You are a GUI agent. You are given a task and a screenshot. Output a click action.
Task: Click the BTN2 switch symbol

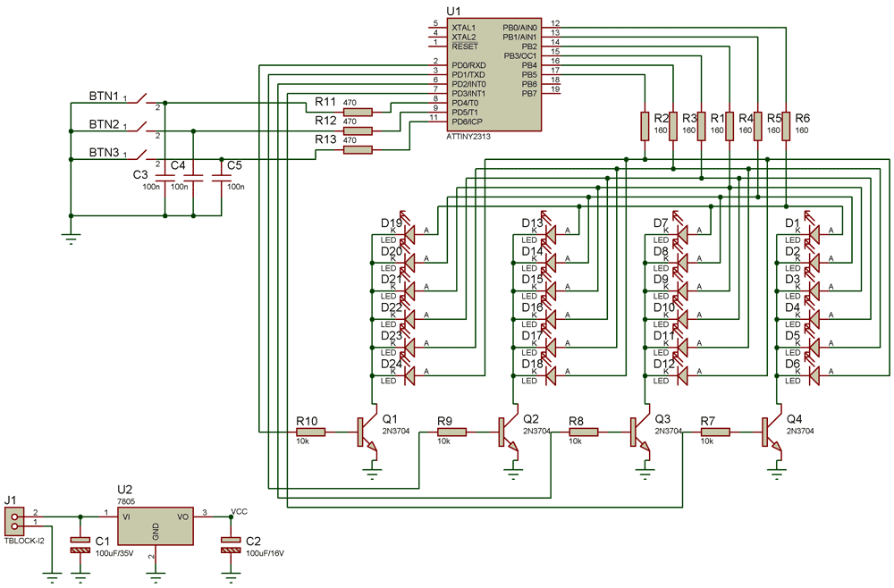pos(141,127)
